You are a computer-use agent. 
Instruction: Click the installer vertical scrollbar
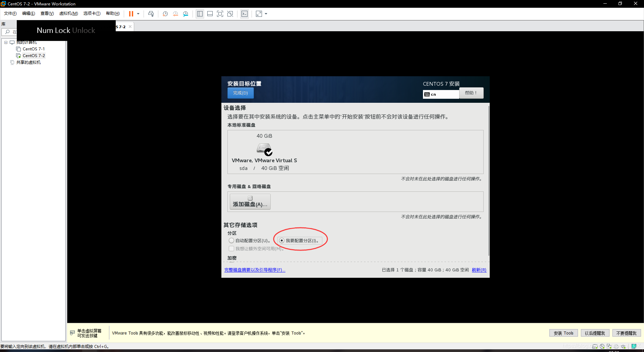[489, 181]
